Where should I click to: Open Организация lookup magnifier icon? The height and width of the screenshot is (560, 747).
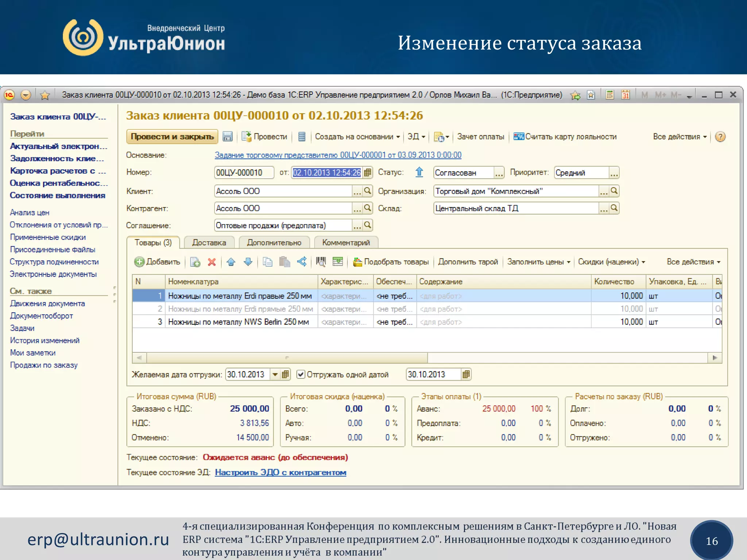[614, 191]
